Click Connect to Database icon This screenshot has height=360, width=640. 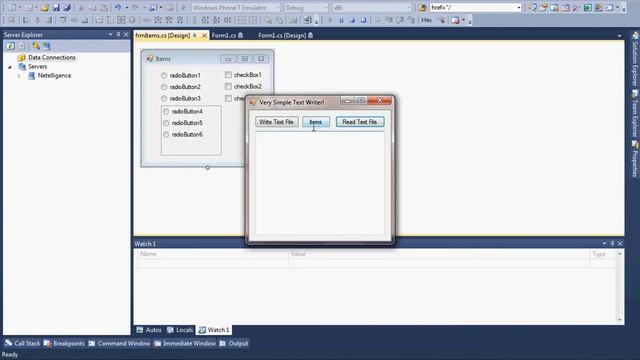[x=36, y=46]
